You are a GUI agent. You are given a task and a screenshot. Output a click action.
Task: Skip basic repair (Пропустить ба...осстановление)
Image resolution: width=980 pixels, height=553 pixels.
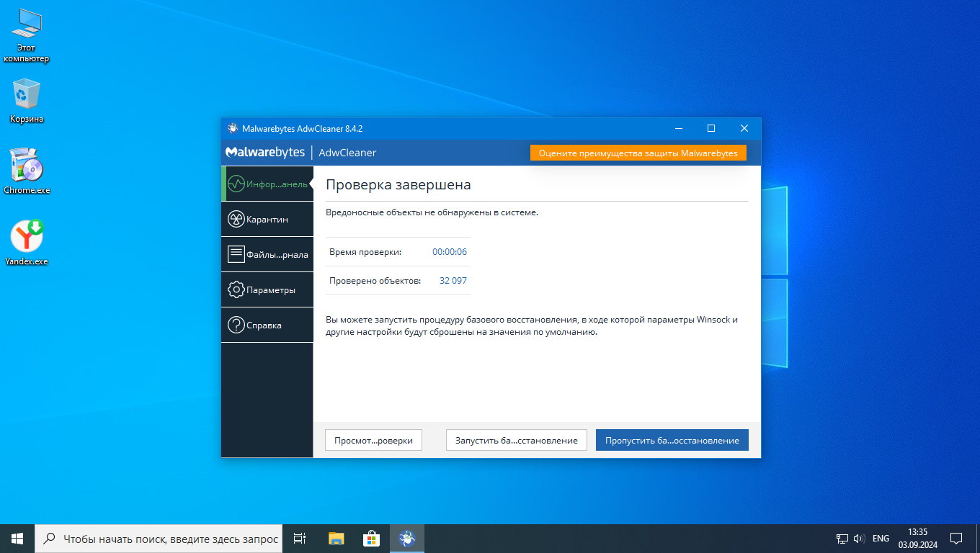[672, 440]
